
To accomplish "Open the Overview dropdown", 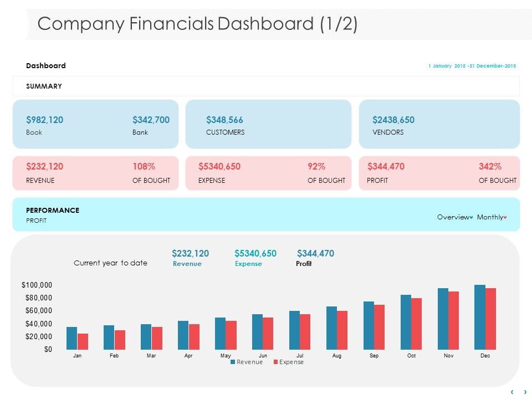I will (454, 217).
